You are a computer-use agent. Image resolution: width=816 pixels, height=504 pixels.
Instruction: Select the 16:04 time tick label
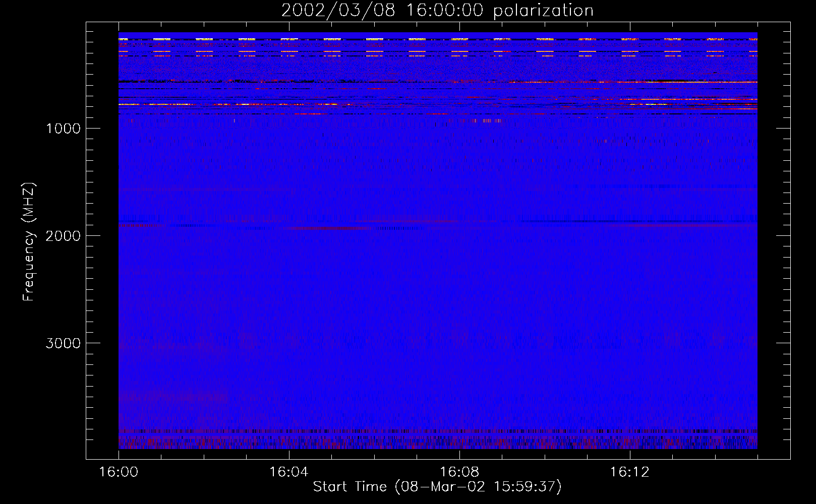[x=288, y=472]
